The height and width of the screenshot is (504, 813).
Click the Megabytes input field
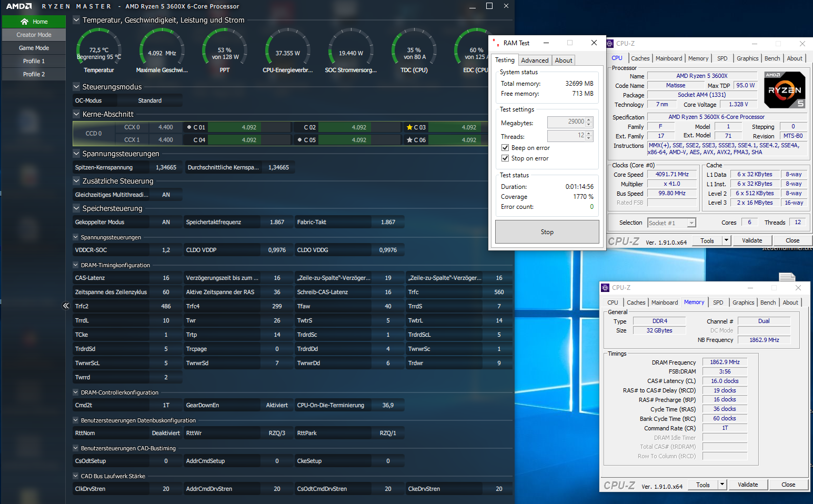click(566, 122)
